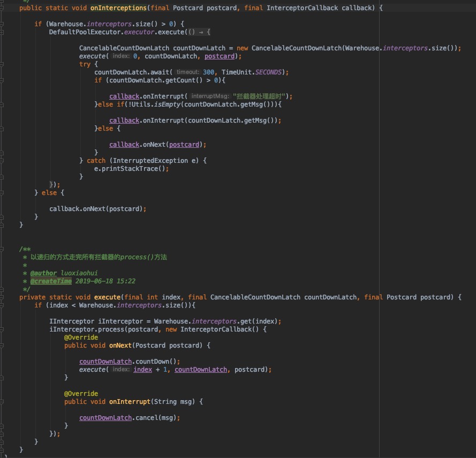Click the "DefaultPoolExecutor" class reference

85,32
